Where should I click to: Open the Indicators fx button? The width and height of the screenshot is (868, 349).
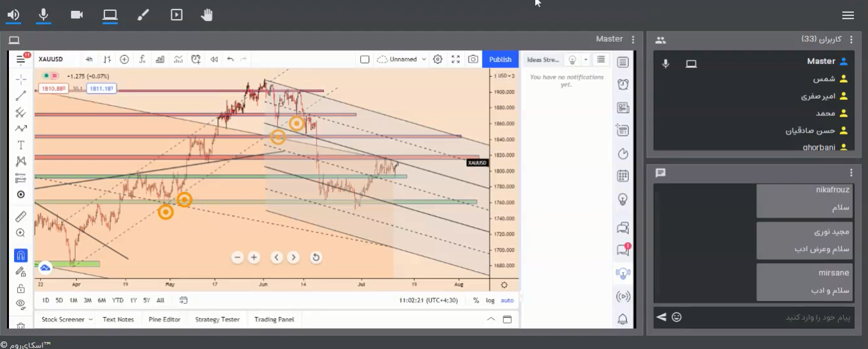coord(142,60)
